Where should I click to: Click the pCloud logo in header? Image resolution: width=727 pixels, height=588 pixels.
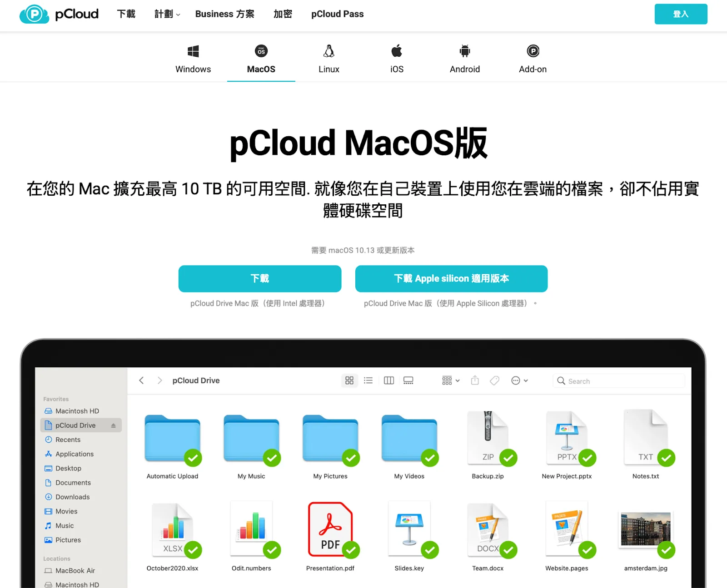pos(59,14)
